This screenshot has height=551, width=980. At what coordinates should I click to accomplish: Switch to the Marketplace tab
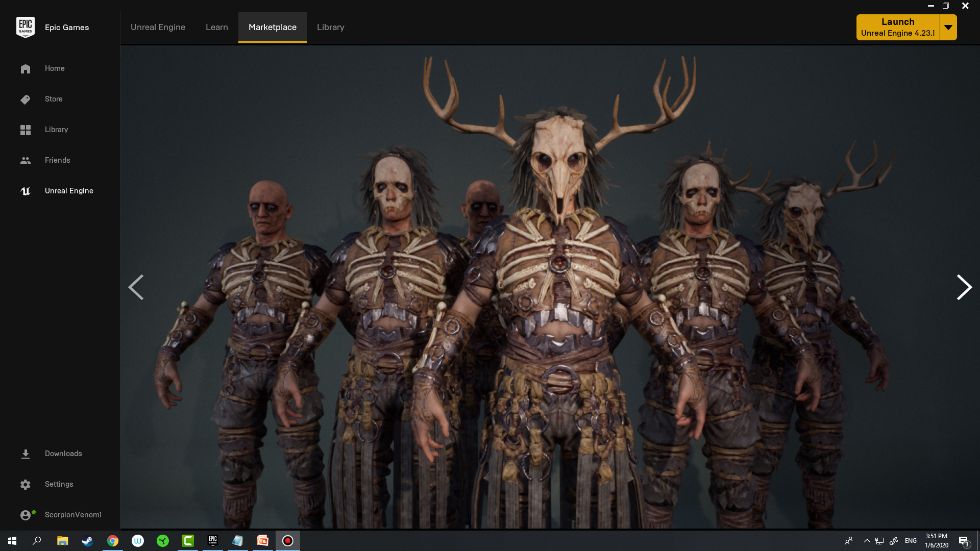[272, 27]
